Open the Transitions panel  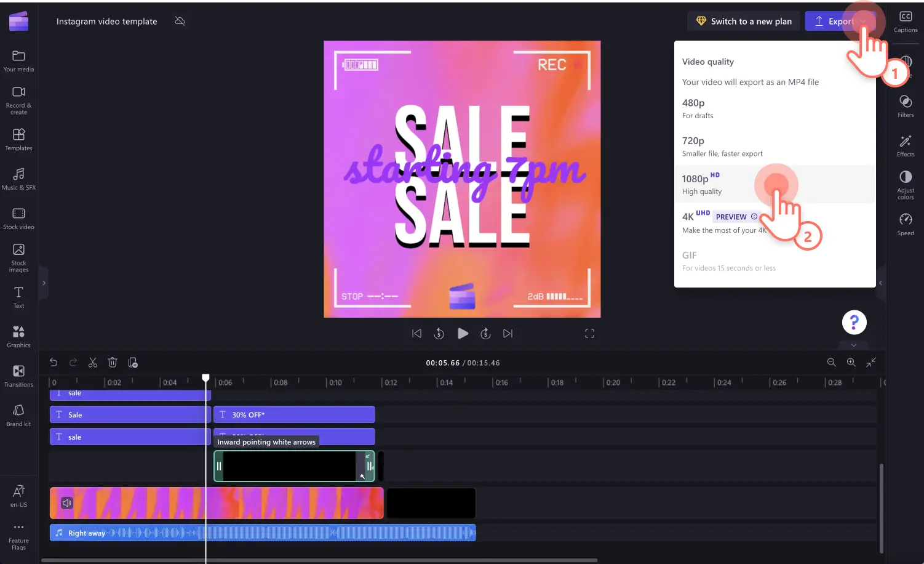coord(18,376)
